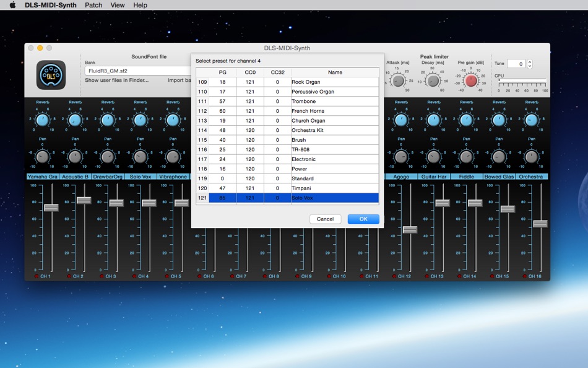Adjust the CH 3 Reverb knob
Image resolution: width=588 pixels, height=368 pixels.
tap(108, 120)
